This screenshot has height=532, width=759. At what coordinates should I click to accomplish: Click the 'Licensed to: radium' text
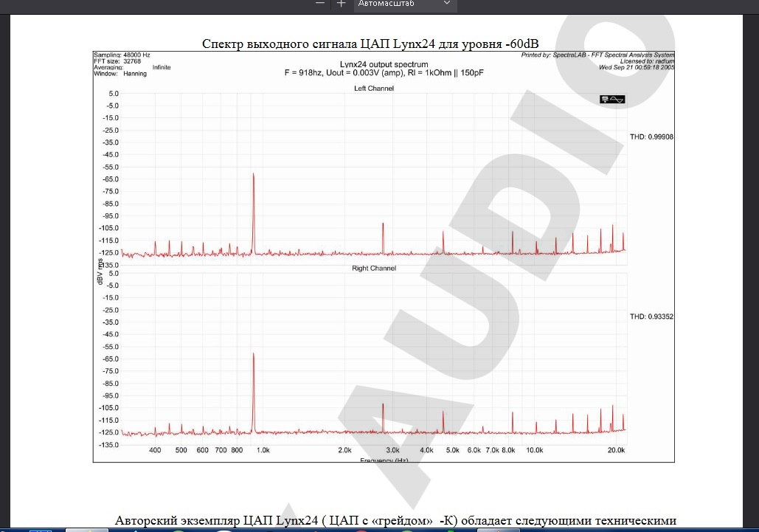(647, 61)
